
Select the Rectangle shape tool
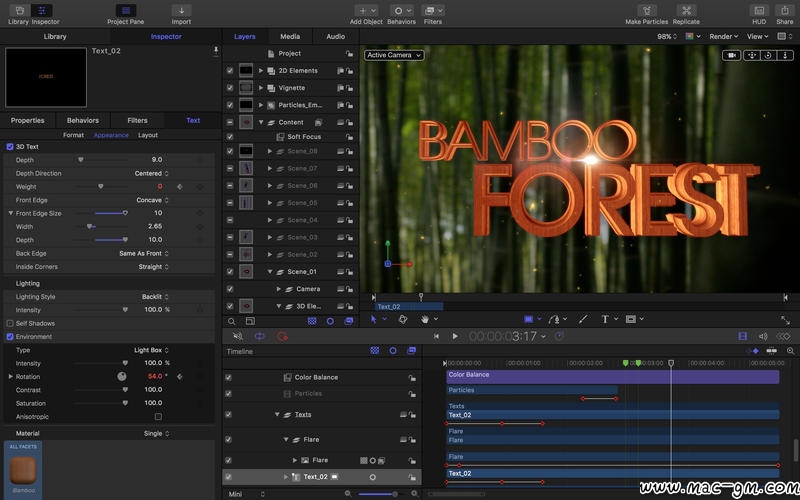(529, 319)
